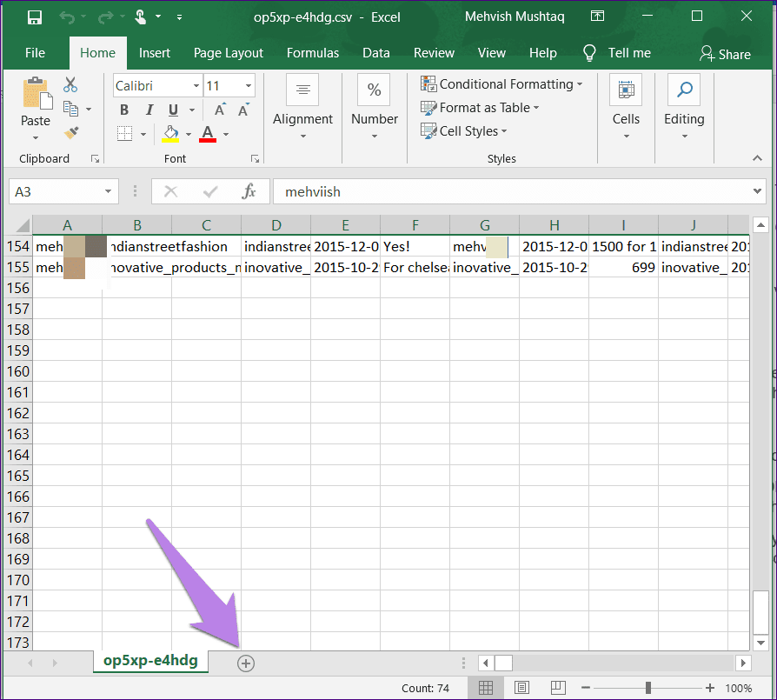Click the zoom slider handle
Image resolution: width=777 pixels, height=700 pixels.
[648, 688]
